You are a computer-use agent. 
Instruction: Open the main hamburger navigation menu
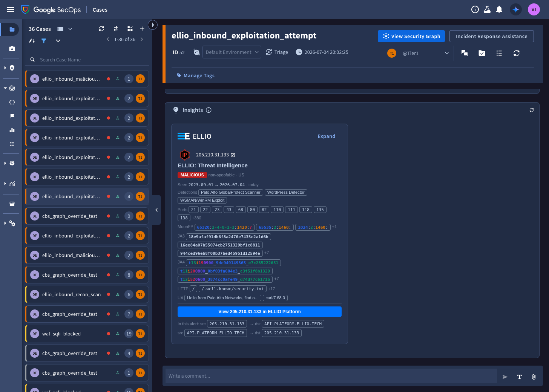(x=11, y=9)
